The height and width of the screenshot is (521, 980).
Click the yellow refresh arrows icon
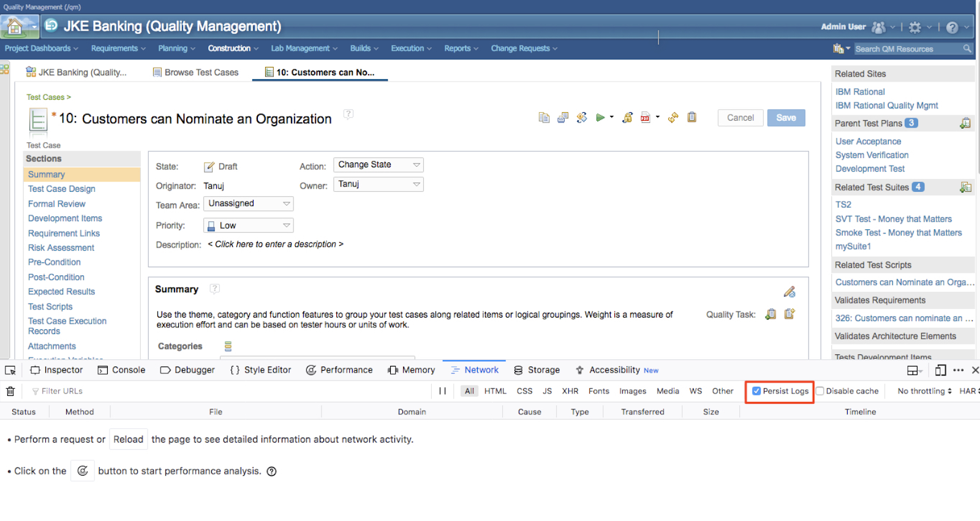[x=673, y=118]
